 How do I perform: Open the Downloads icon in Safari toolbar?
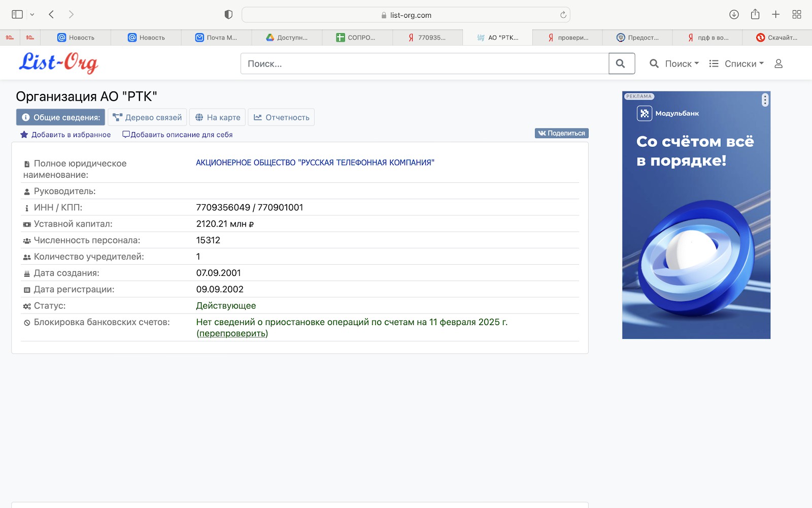click(734, 14)
